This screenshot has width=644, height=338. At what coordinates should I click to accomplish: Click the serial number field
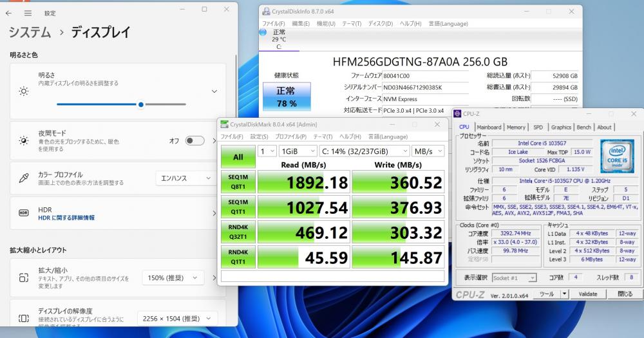[x=425, y=87]
